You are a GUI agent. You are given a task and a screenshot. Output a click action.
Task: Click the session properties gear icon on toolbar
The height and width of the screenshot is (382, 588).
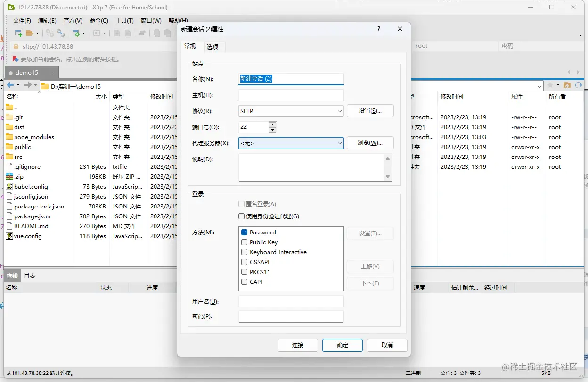coord(77,33)
